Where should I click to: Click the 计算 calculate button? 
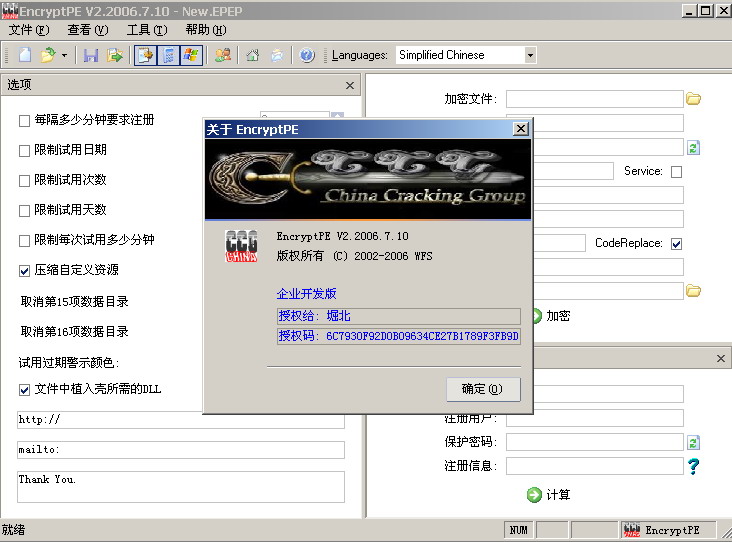(x=549, y=495)
